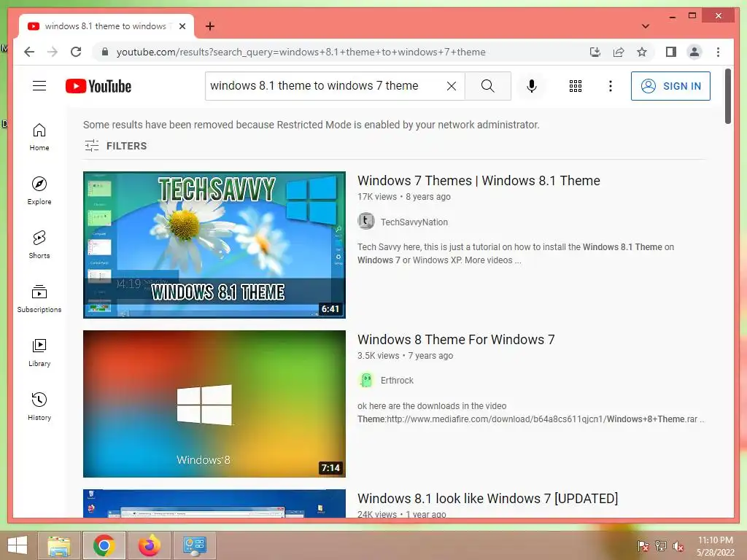Close the YouTube search results tab
Screen dimensions: 747x560
(182, 26)
